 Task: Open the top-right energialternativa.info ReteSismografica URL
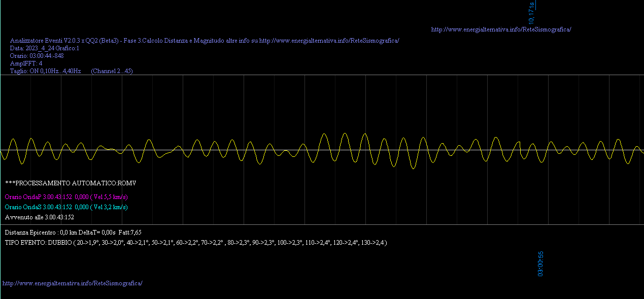point(501,29)
